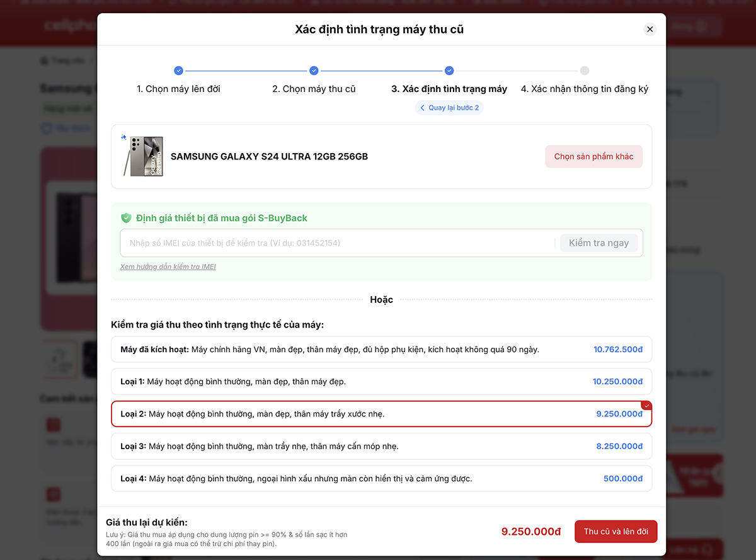The height and width of the screenshot is (560, 756).
Task: Select step 3 Xác định tình trạng máy
Action: pyautogui.click(x=449, y=89)
